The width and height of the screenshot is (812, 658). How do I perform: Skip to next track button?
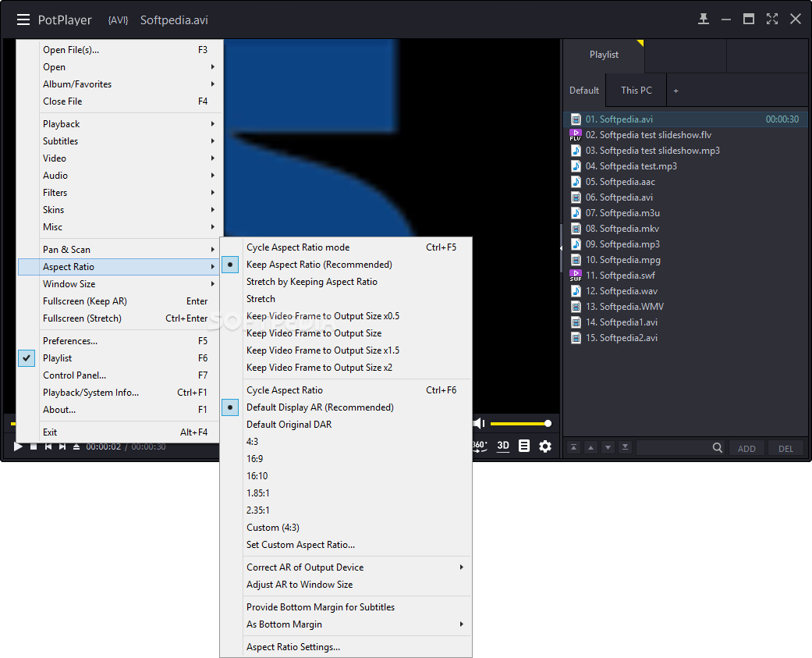coord(62,446)
